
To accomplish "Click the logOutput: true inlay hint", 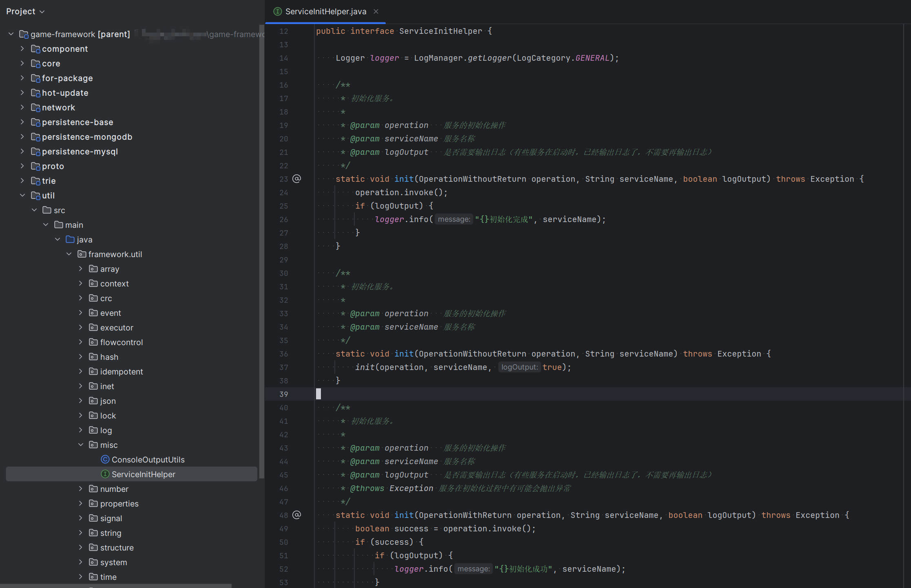I will tap(519, 367).
